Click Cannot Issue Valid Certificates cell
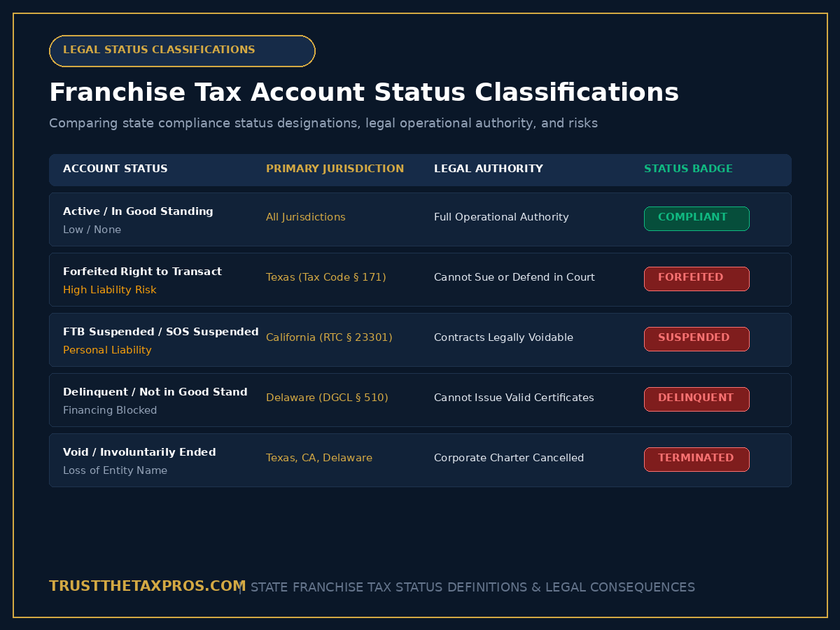The height and width of the screenshot is (630, 840). 514,398
